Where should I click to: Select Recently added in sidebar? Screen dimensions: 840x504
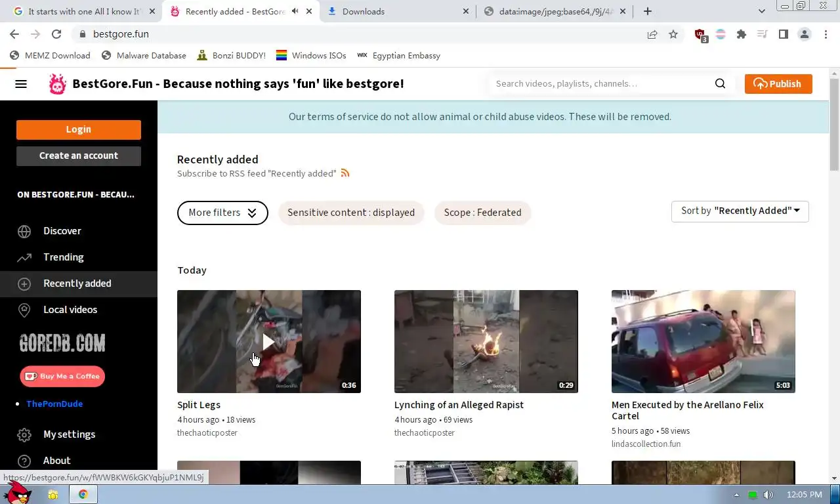pyautogui.click(x=79, y=283)
